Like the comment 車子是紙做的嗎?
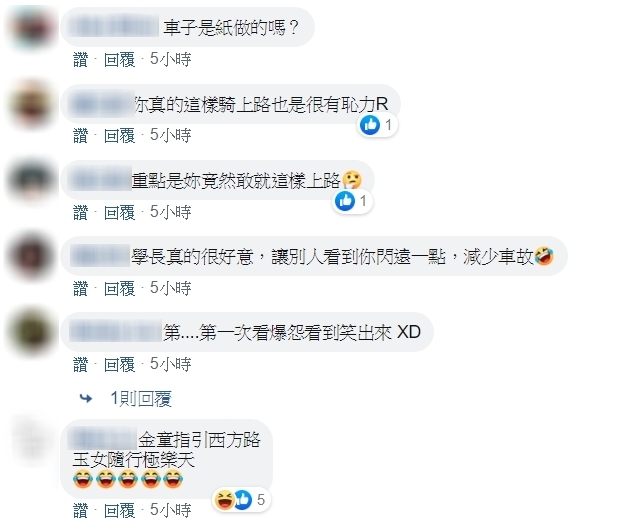 pyautogui.click(x=80, y=60)
